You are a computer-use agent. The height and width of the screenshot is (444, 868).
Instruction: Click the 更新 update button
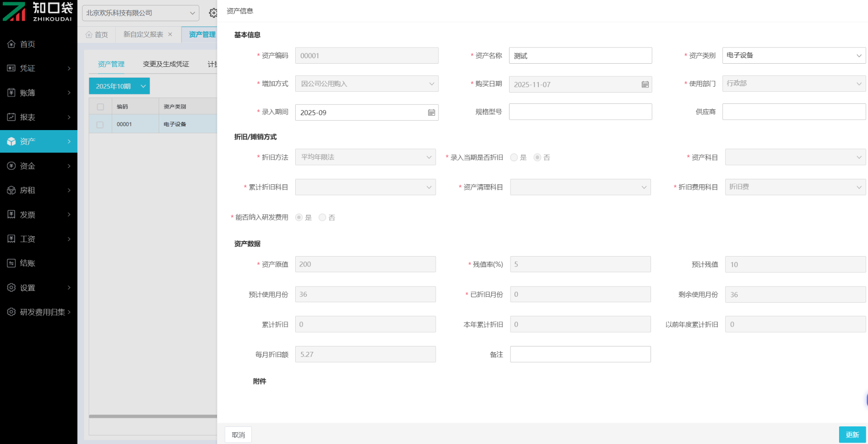pos(852,435)
